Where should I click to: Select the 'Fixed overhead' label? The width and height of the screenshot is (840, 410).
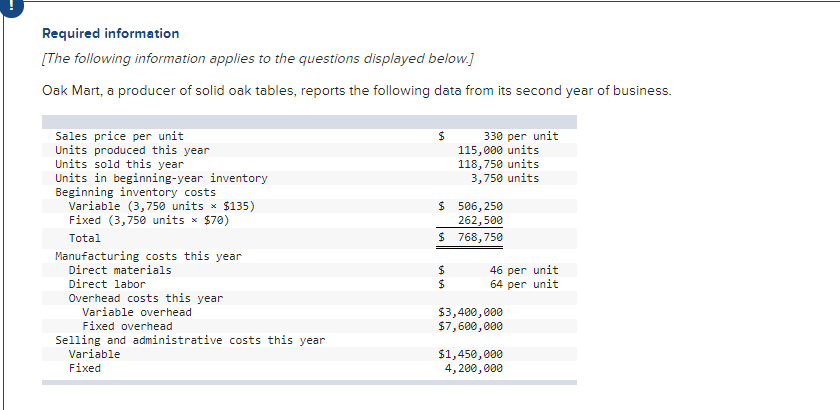click(127, 326)
